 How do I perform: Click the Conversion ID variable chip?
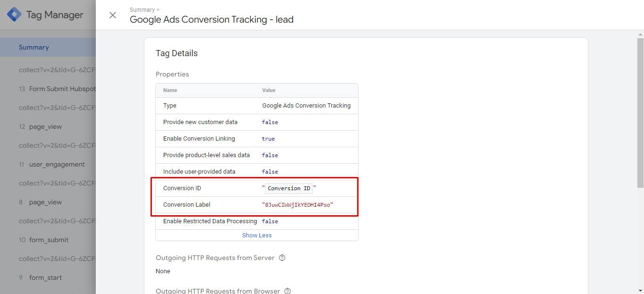click(289, 188)
